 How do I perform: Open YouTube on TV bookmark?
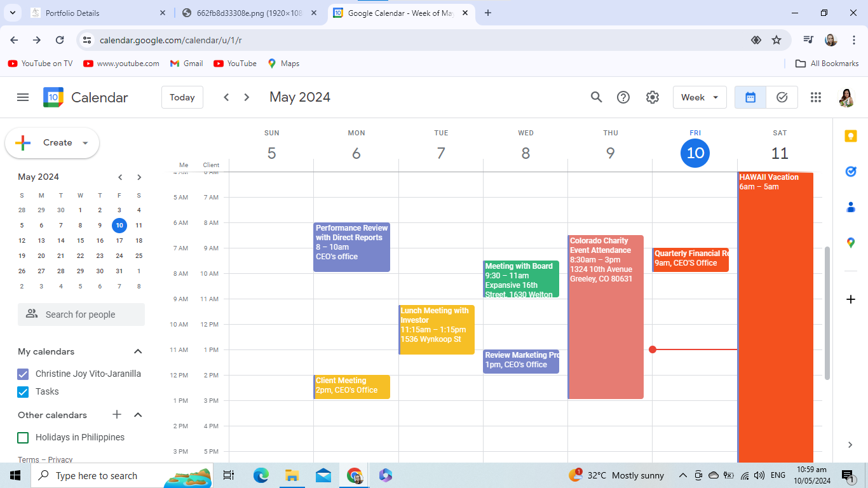pos(41,64)
